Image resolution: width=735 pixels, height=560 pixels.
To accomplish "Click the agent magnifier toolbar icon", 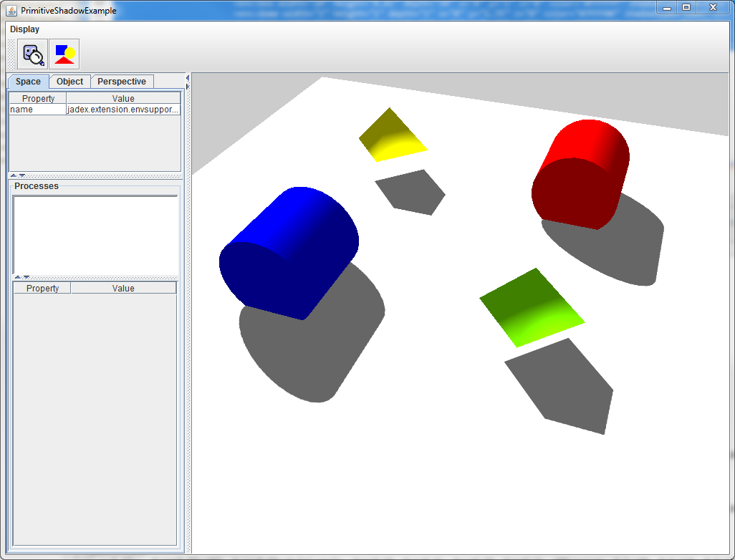I will click(x=33, y=54).
